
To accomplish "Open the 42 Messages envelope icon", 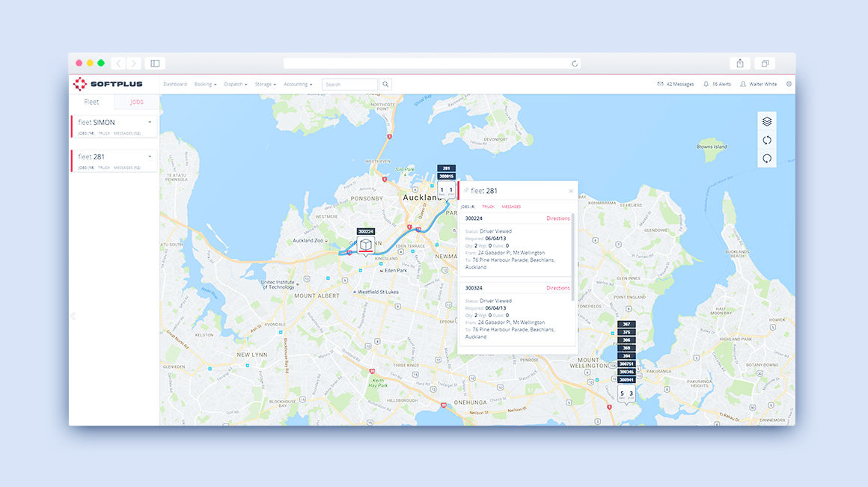I will pyautogui.click(x=660, y=83).
